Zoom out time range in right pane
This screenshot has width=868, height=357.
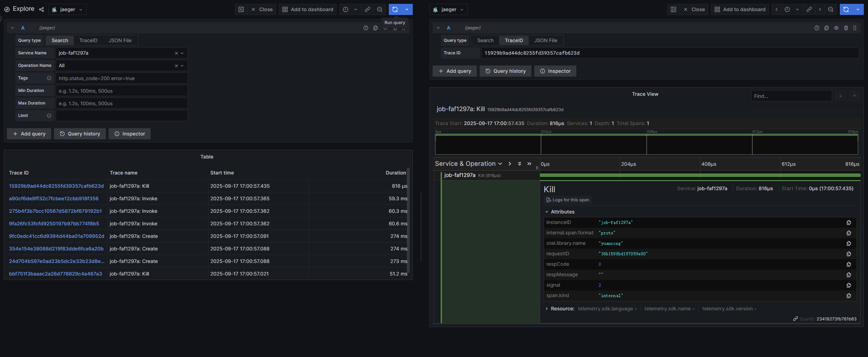831,9
